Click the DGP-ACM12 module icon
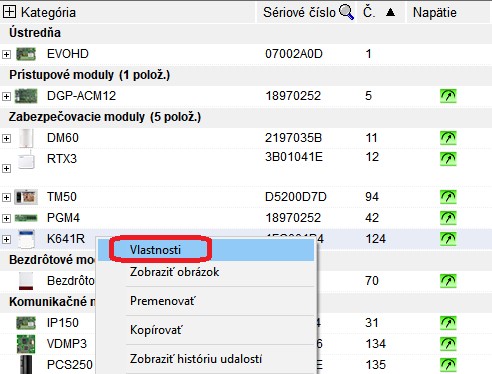The width and height of the screenshot is (492, 374). click(x=26, y=96)
